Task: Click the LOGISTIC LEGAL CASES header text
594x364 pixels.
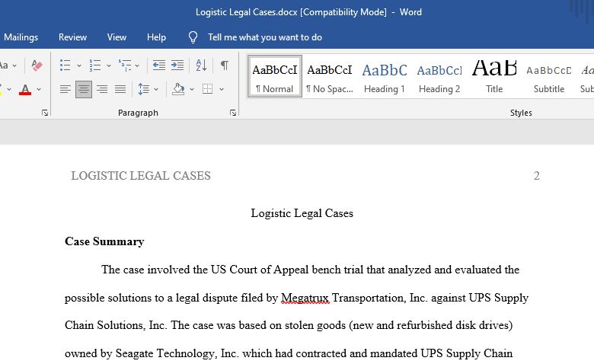Action: [x=141, y=176]
